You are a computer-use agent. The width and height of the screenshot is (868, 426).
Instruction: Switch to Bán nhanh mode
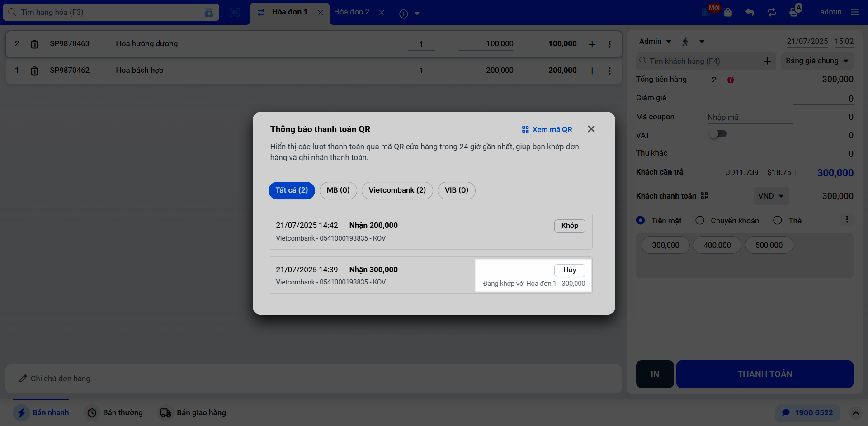coord(41,412)
